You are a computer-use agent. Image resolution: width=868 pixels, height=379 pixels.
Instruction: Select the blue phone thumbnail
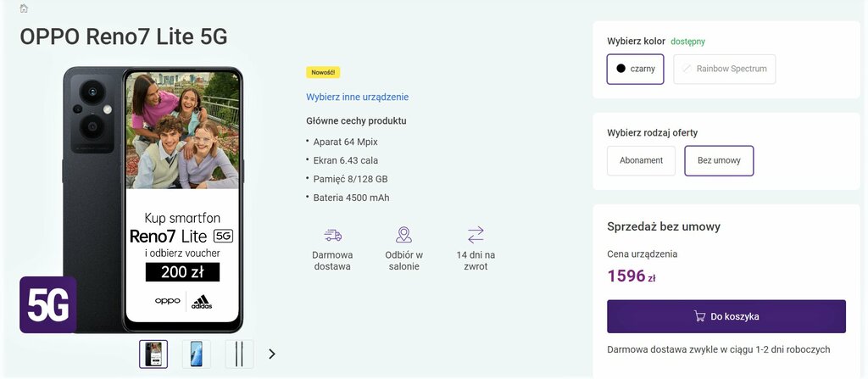[197, 354]
